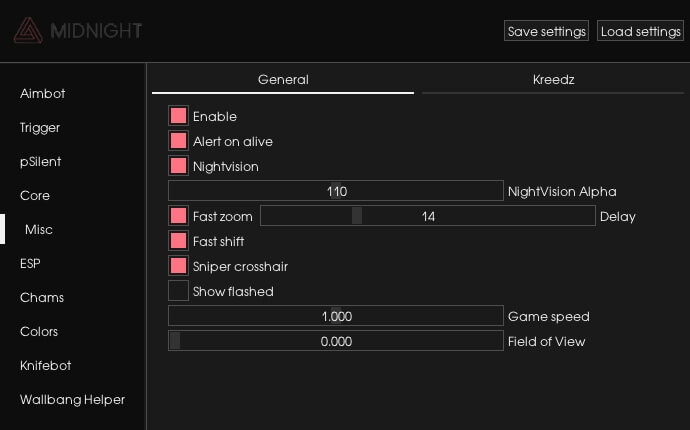The width and height of the screenshot is (690, 430).
Task: Select Chams in the sidebar
Action: (41, 297)
